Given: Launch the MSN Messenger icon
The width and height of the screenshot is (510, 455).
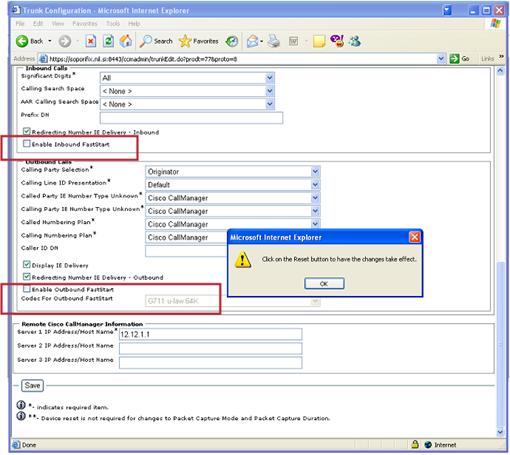Looking at the screenshot, I should (355, 41).
